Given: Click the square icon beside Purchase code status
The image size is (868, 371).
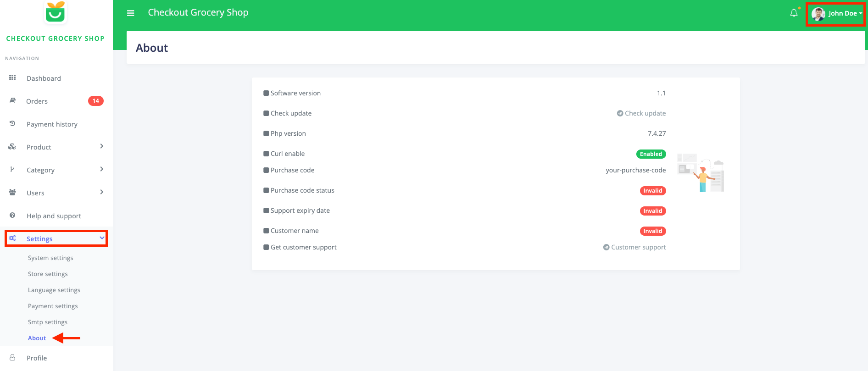Looking at the screenshot, I should [266, 190].
